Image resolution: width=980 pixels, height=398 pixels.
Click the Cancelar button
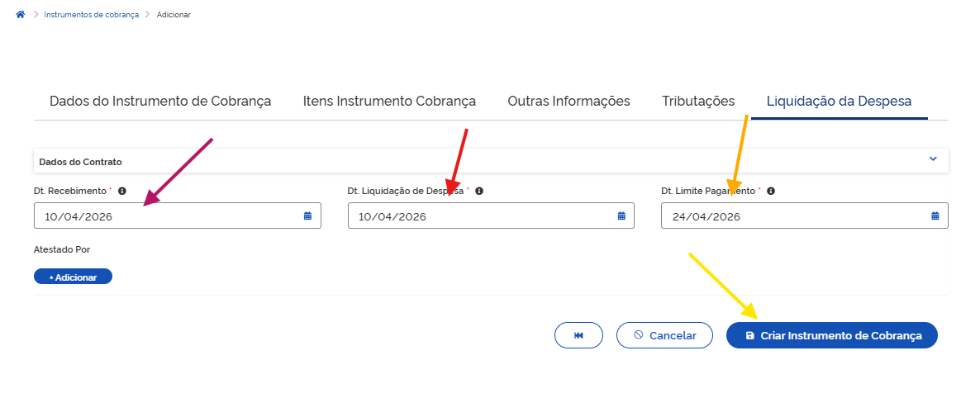(664, 335)
